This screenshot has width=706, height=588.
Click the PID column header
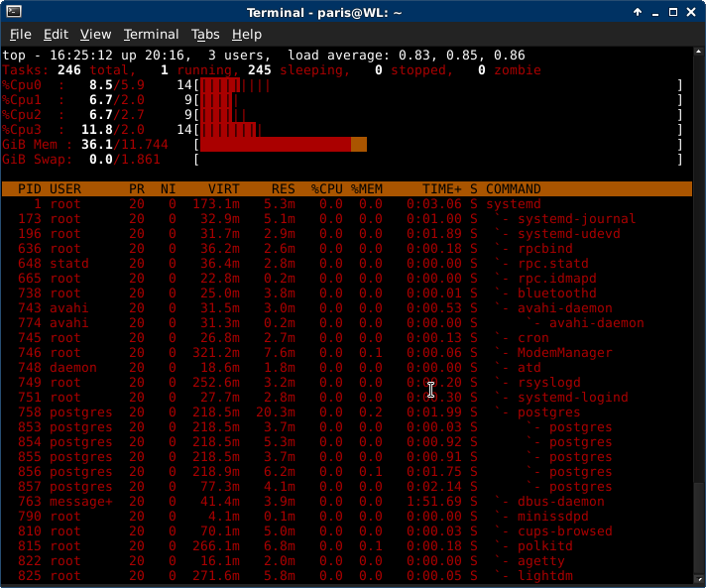30,189
